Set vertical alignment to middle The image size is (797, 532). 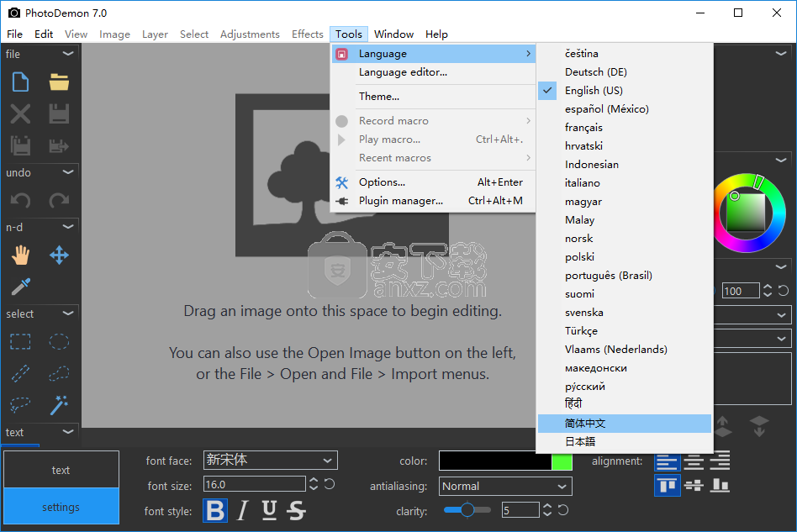coord(694,486)
